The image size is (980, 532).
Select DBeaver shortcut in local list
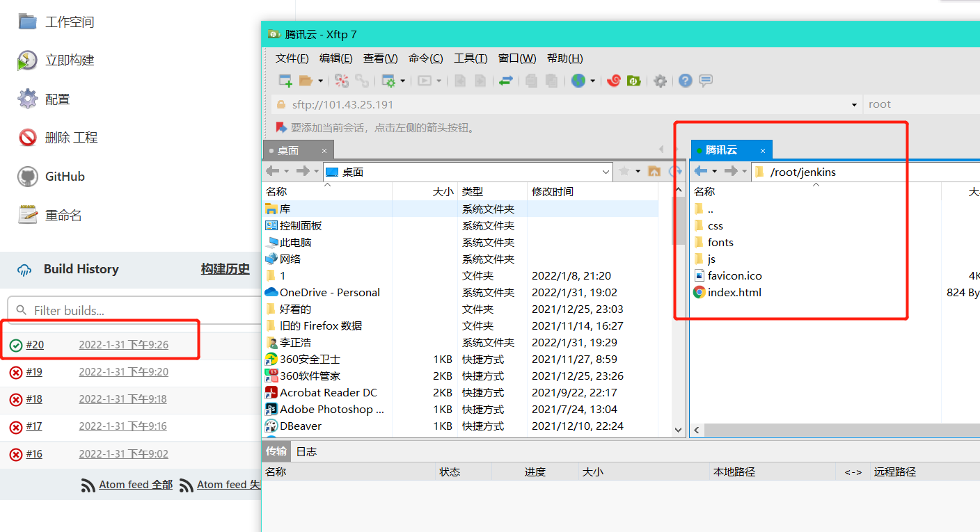pos(301,426)
